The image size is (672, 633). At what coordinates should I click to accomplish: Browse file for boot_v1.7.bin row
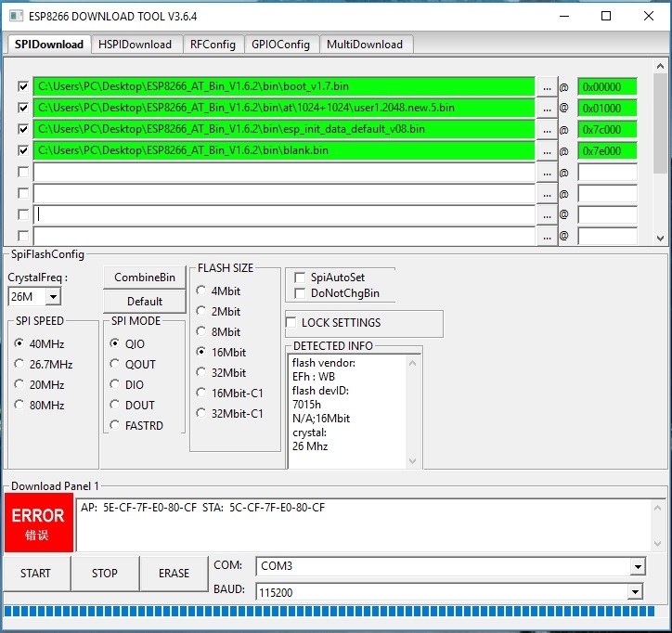547,87
